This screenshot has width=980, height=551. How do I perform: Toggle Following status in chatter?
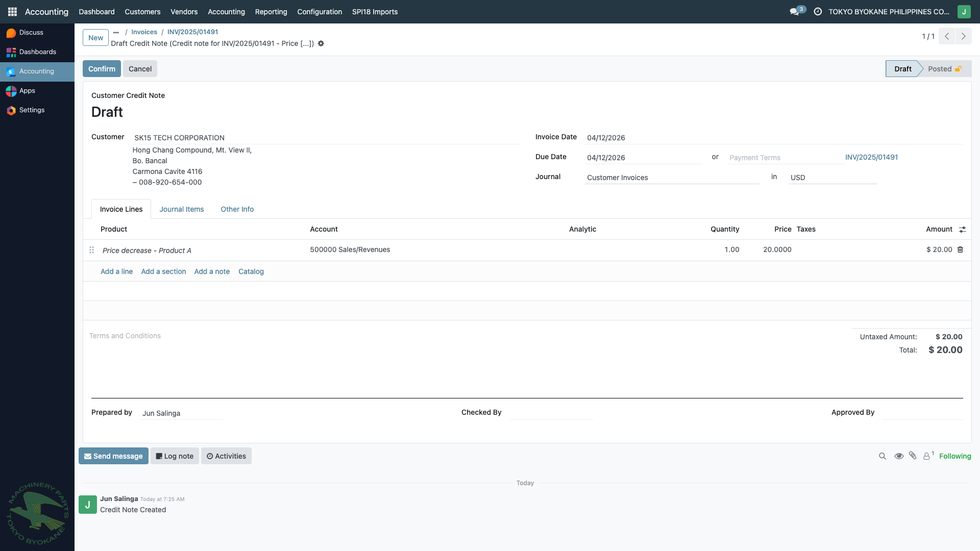pos(954,456)
